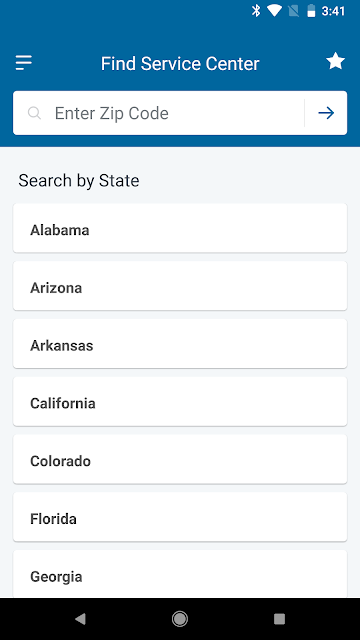Select Colorado state entry

click(x=180, y=459)
